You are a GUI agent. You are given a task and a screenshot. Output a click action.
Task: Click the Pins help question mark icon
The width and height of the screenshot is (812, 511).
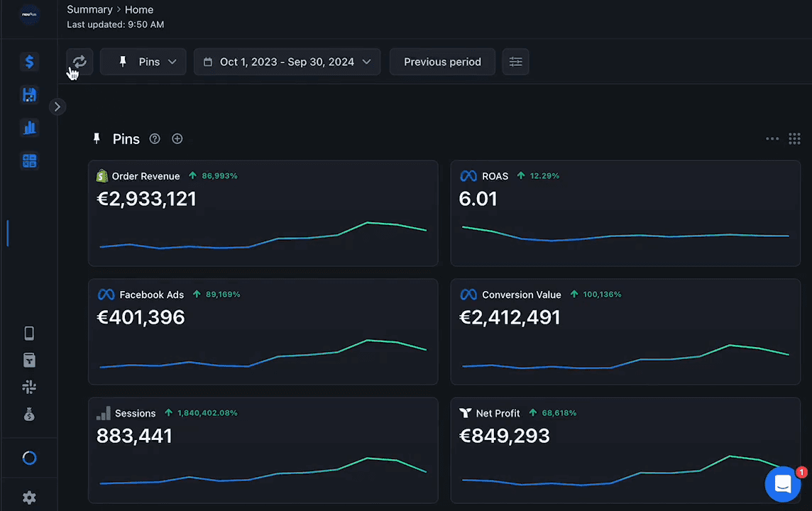coord(155,139)
